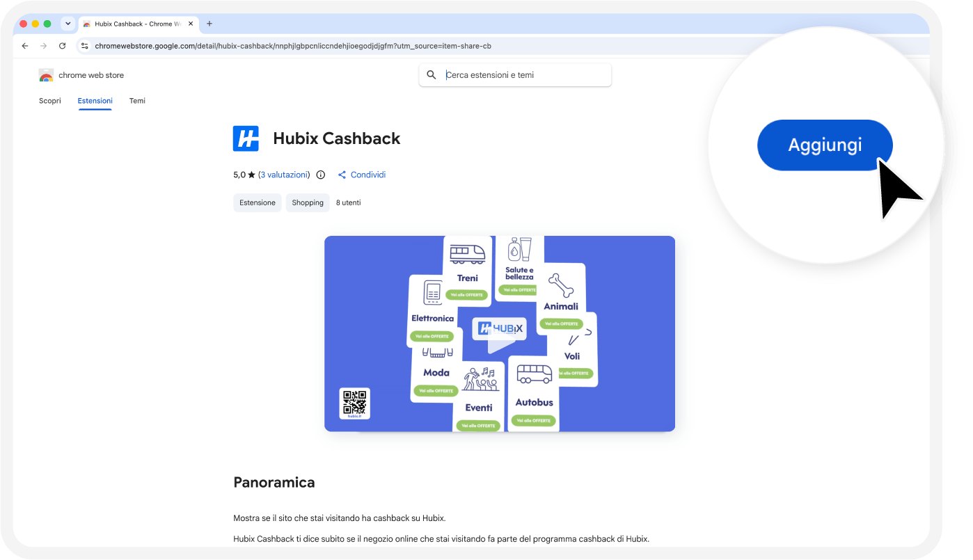
Task: Click the "8 utenti" text
Action: pos(349,202)
